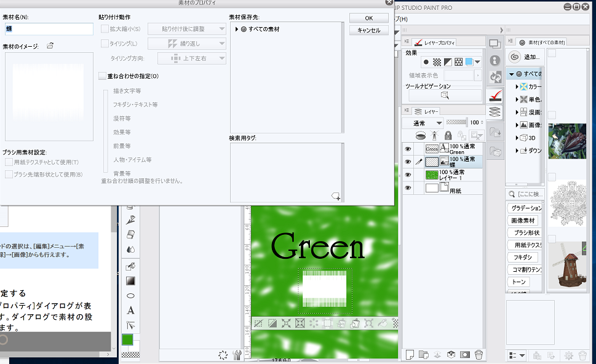Delete layer with trash icon
Screen dimensions: 596x364
(479, 355)
